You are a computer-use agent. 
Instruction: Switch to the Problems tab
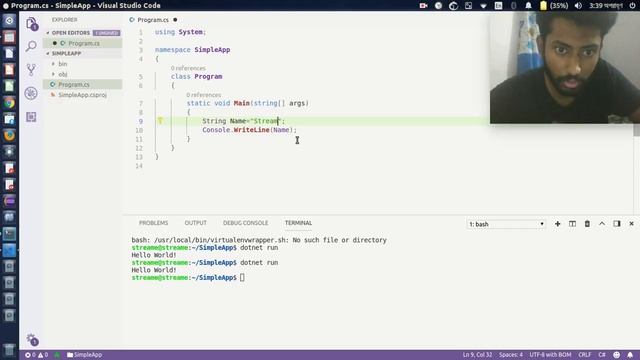pyautogui.click(x=153, y=223)
